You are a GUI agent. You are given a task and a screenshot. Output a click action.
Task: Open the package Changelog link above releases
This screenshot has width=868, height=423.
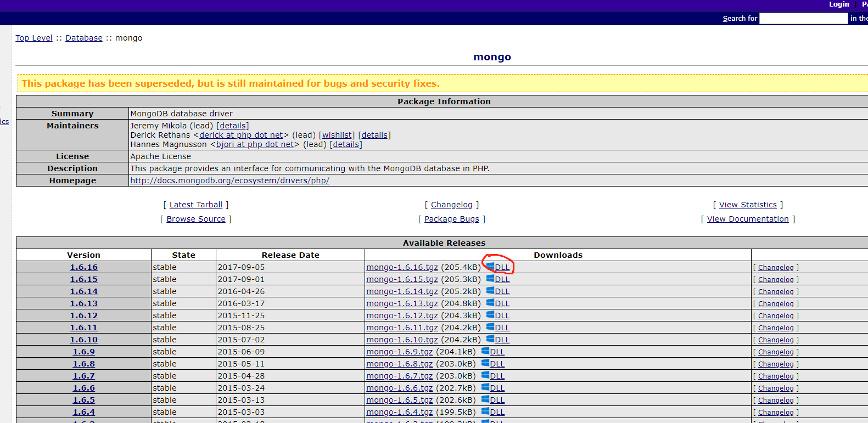click(x=451, y=205)
